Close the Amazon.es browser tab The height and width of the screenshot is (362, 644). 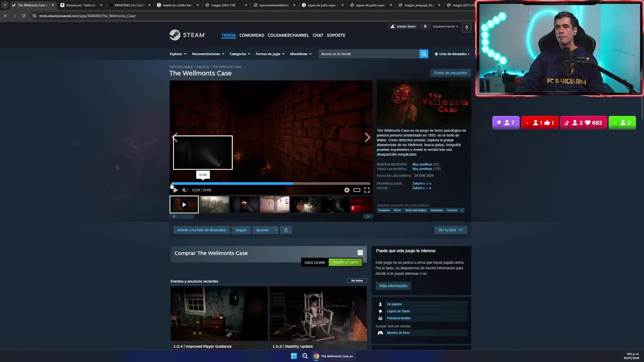(101, 5)
